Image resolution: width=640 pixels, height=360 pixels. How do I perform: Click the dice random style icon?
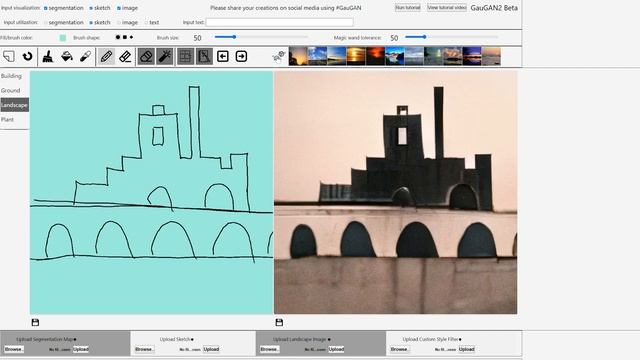pyautogui.click(x=278, y=56)
